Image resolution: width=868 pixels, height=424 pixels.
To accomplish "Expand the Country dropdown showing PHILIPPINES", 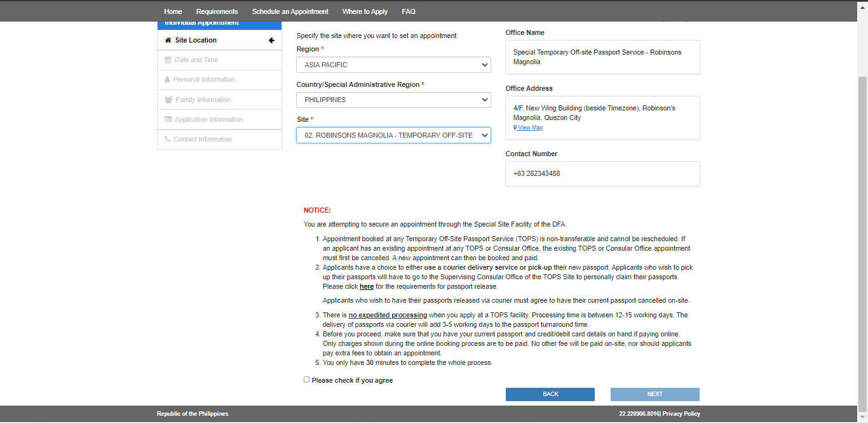I will 393,100.
